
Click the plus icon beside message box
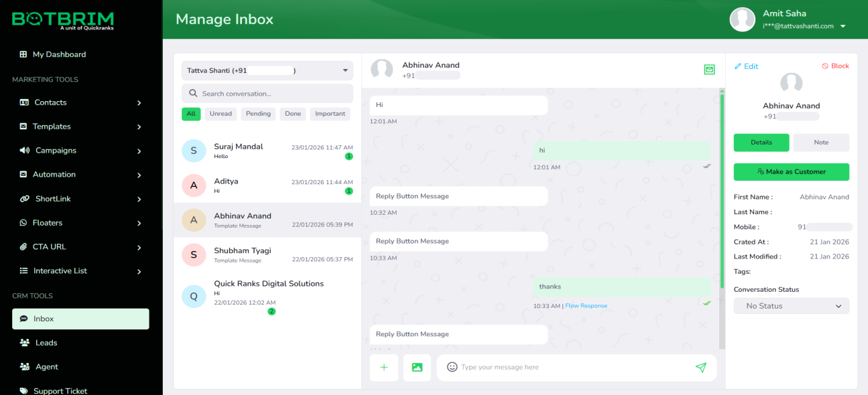pyautogui.click(x=384, y=368)
